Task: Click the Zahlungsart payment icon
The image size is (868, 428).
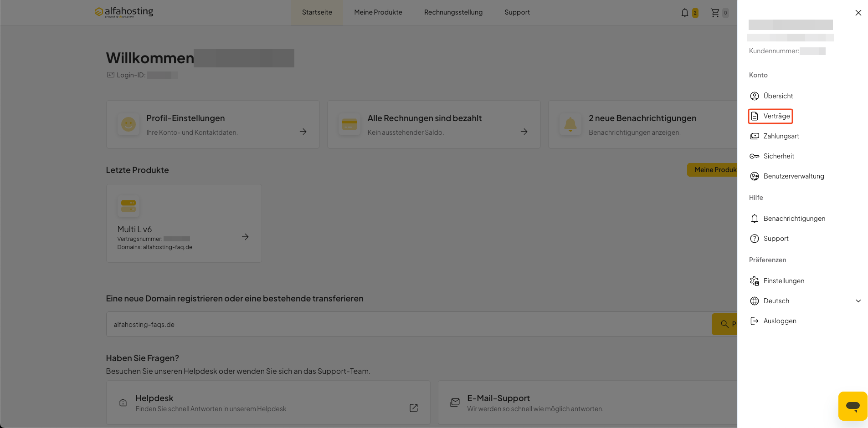Action: [755, 136]
